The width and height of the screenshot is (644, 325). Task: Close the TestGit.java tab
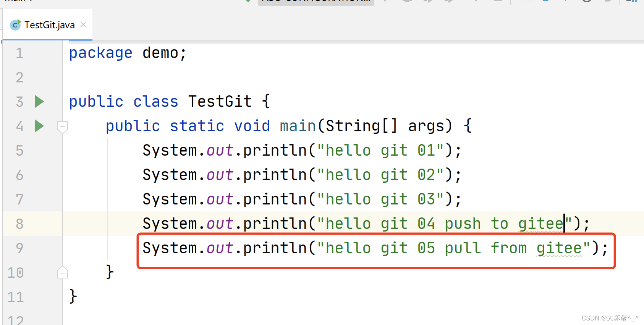(83, 25)
